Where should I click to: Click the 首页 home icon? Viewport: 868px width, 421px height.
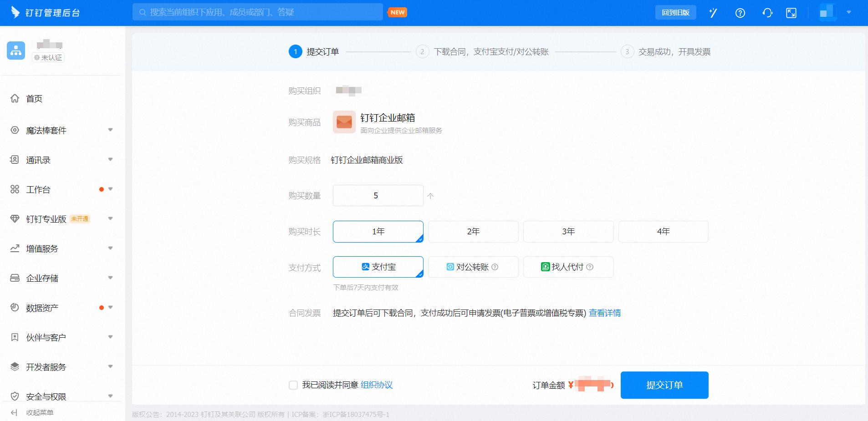click(15, 98)
